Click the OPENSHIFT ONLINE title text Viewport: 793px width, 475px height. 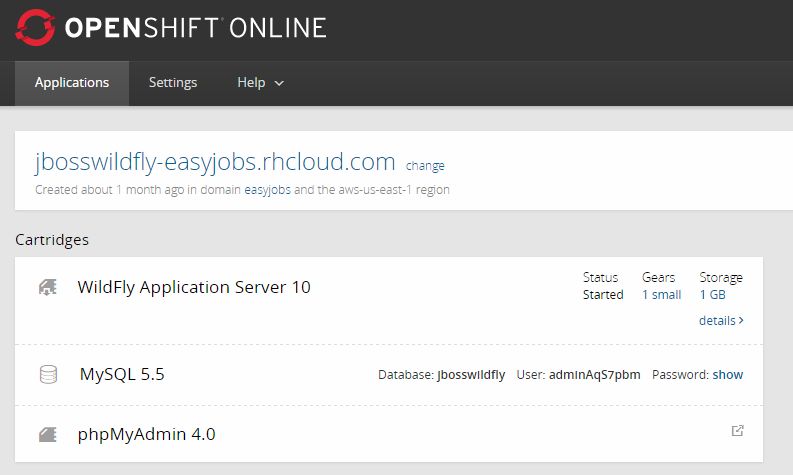tap(196, 28)
